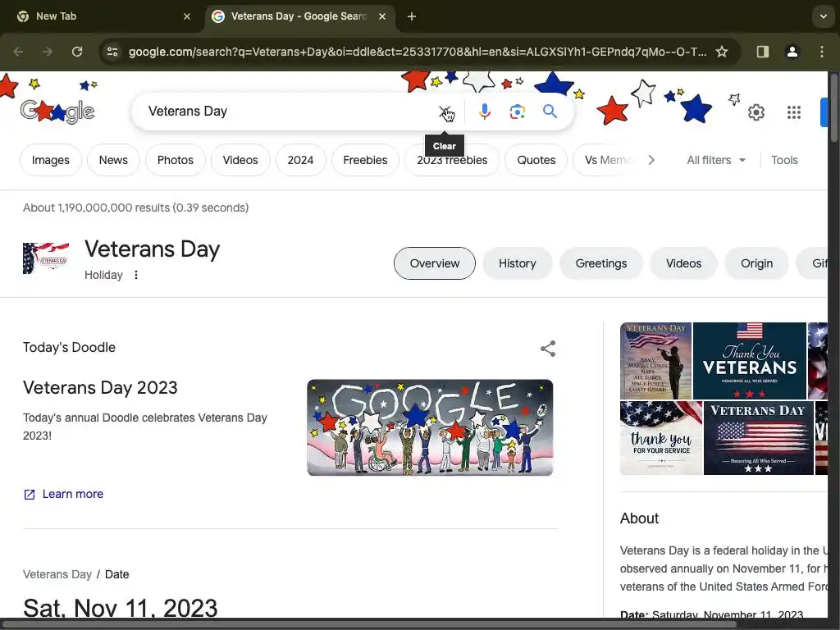
Task: Open Chrome three-dot menu
Action: pyautogui.click(x=822, y=52)
